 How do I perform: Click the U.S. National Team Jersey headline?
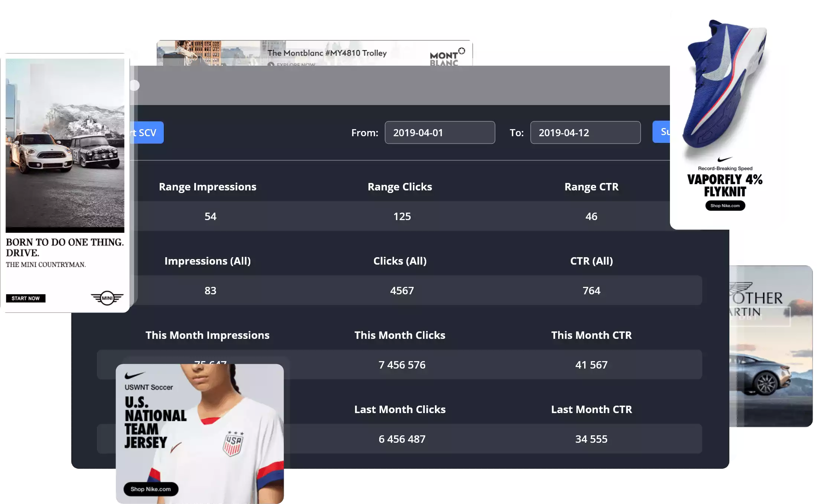[x=155, y=422]
